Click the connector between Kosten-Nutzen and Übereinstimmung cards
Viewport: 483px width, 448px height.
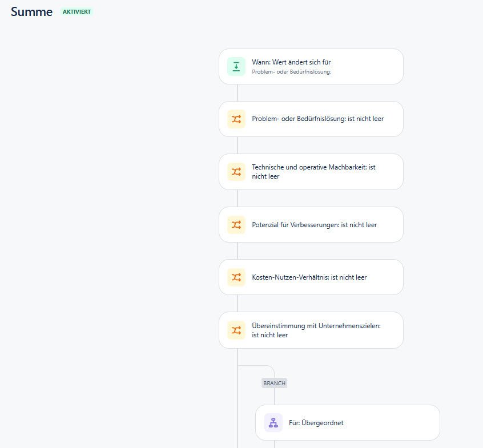pyautogui.click(x=238, y=303)
